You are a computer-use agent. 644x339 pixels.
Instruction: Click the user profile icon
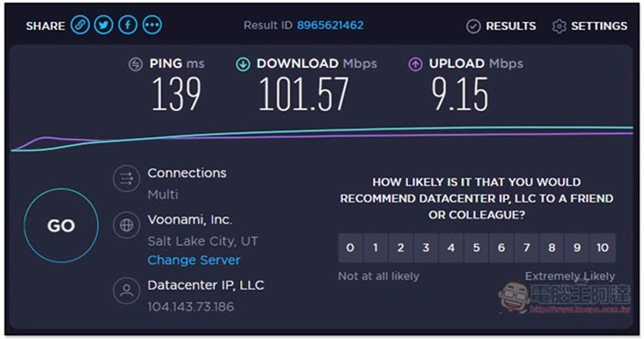click(x=127, y=291)
